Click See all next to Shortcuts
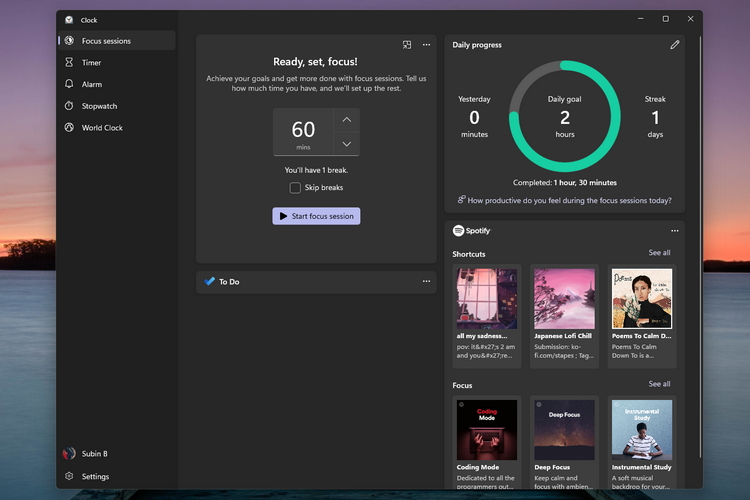This screenshot has height=500, width=750. 659,253
